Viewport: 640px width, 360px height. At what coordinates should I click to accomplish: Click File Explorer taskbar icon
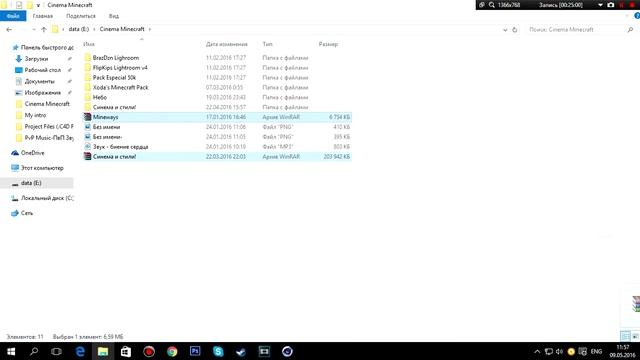(103, 351)
